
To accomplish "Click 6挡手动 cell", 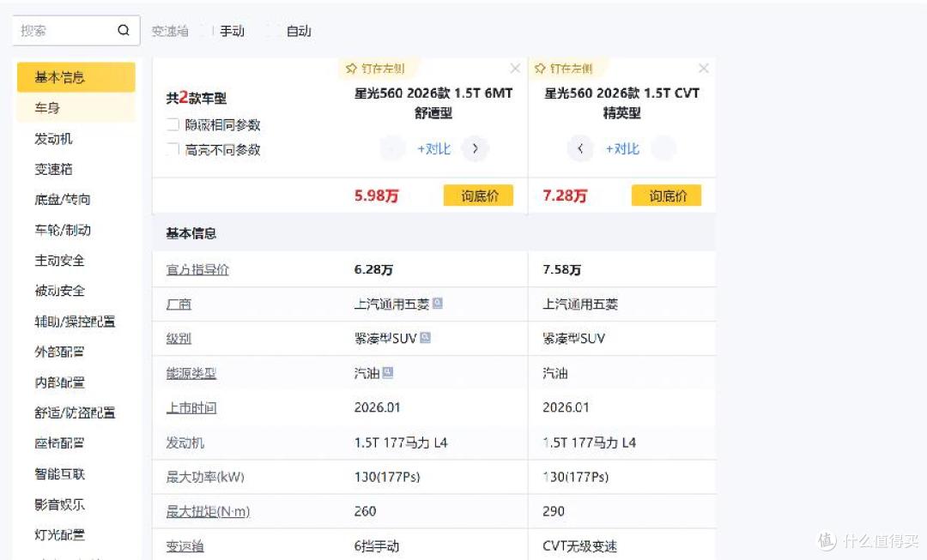I will tap(377, 546).
